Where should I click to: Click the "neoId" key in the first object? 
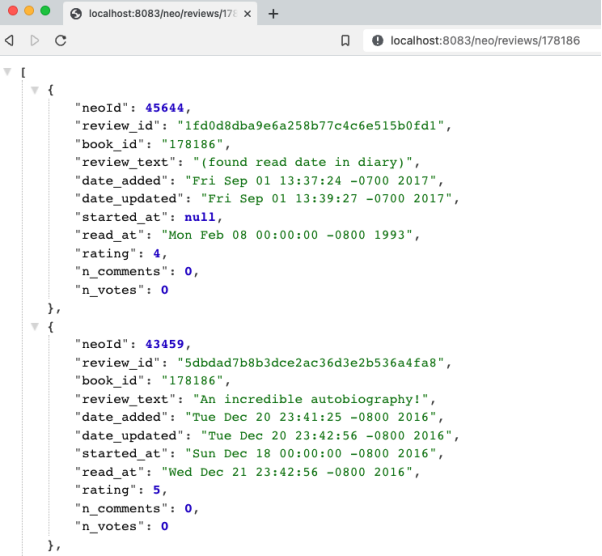(x=101, y=108)
